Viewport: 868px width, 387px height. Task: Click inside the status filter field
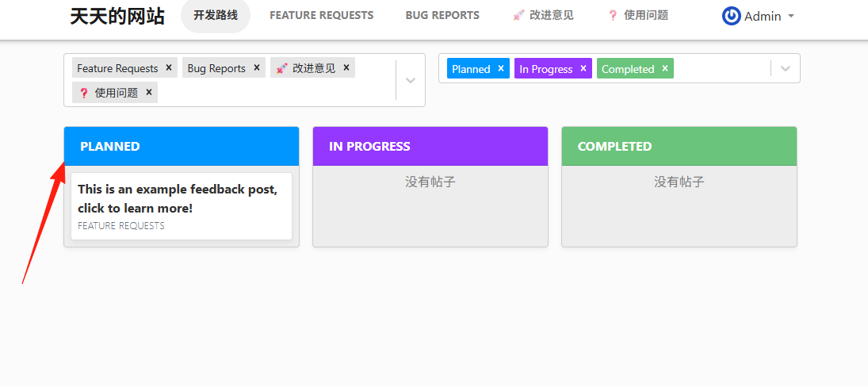pyautogui.click(x=619, y=68)
